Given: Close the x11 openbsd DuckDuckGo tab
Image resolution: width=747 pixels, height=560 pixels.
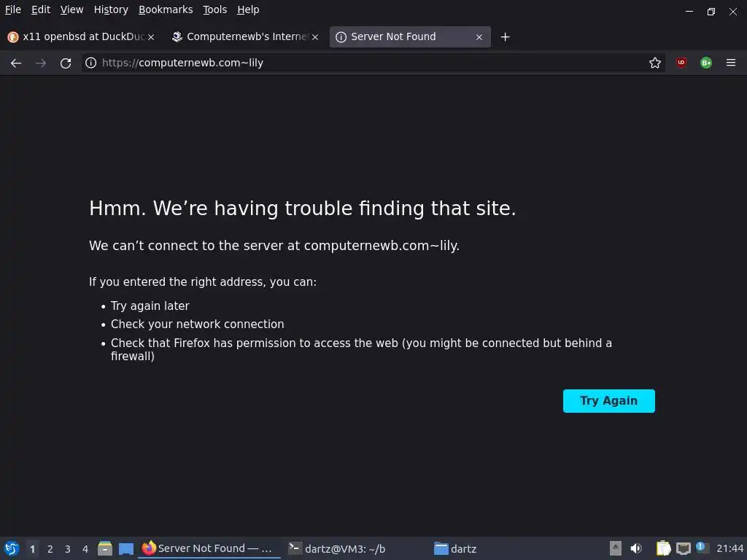Looking at the screenshot, I should click(x=151, y=36).
